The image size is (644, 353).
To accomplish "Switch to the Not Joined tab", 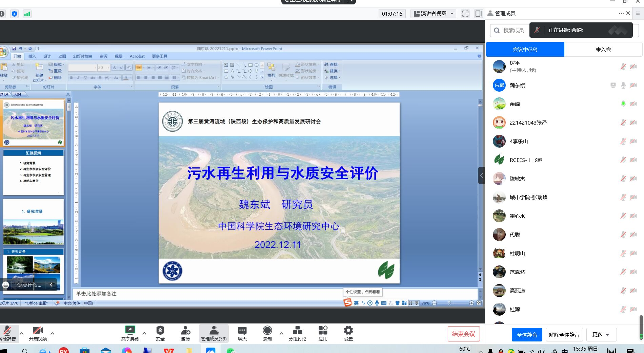I will 603,50.
